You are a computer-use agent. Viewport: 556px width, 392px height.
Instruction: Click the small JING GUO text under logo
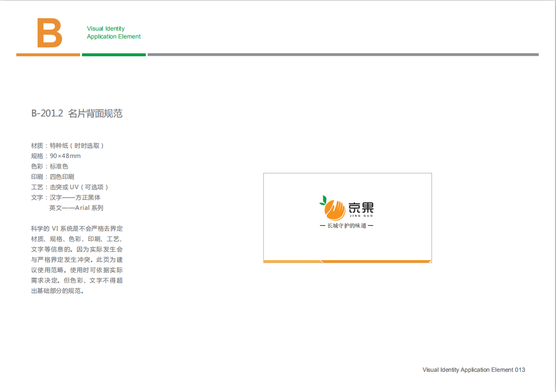point(361,216)
